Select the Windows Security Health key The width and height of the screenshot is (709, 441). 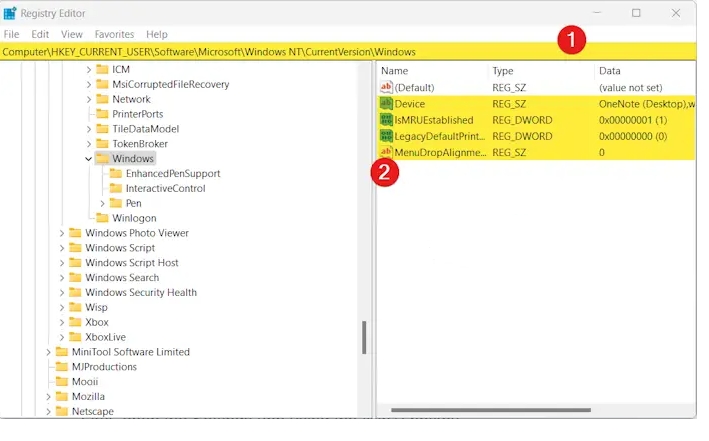pos(141,293)
